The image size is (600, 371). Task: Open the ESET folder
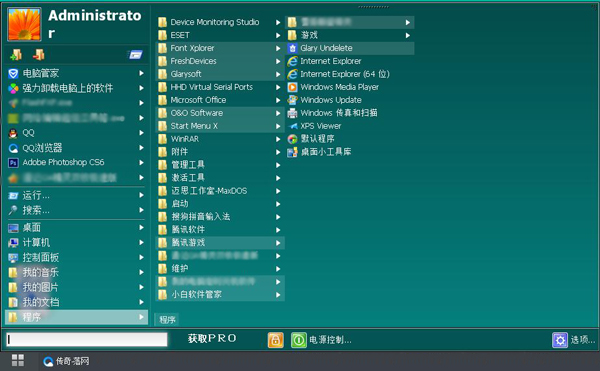pos(220,35)
